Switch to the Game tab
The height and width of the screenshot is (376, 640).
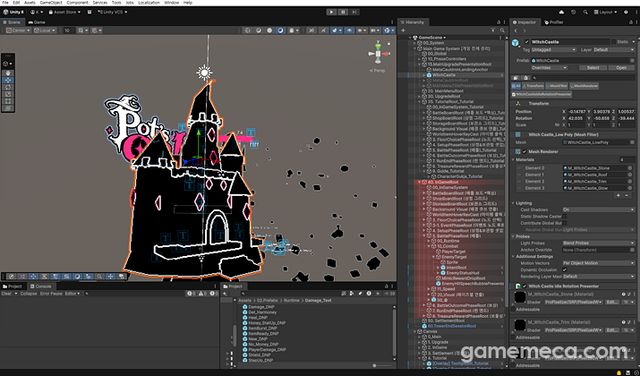37,22
